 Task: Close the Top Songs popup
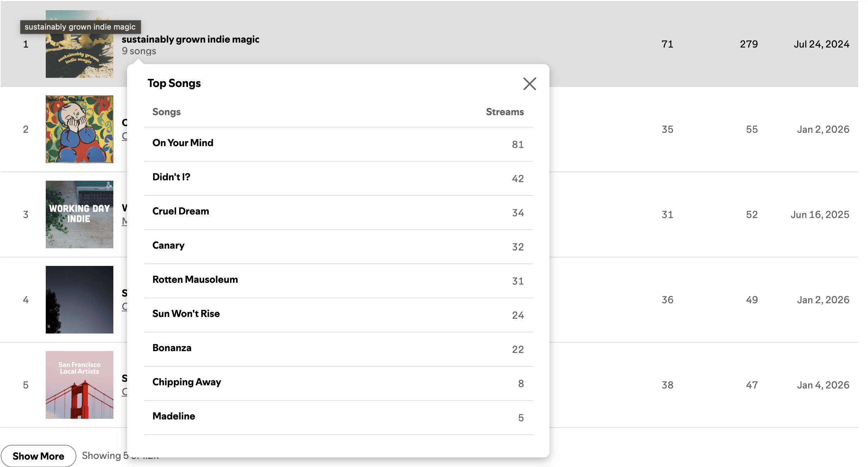click(529, 84)
